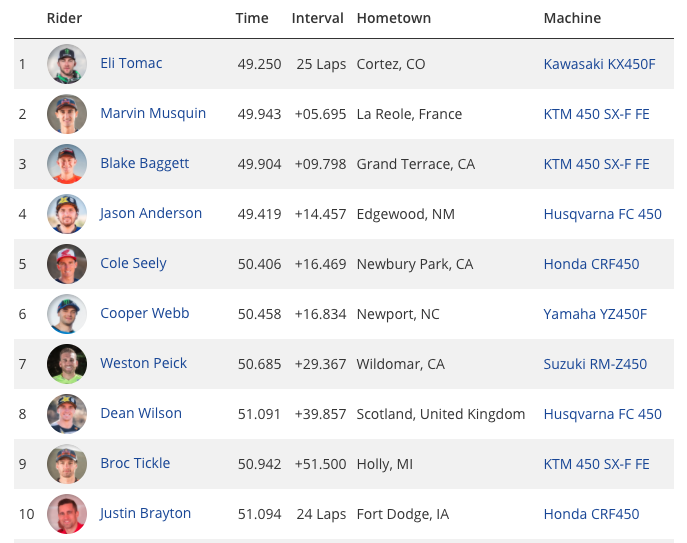
Task: Select Blake Baggett's rider photo
Action: [x=67, y=164]
